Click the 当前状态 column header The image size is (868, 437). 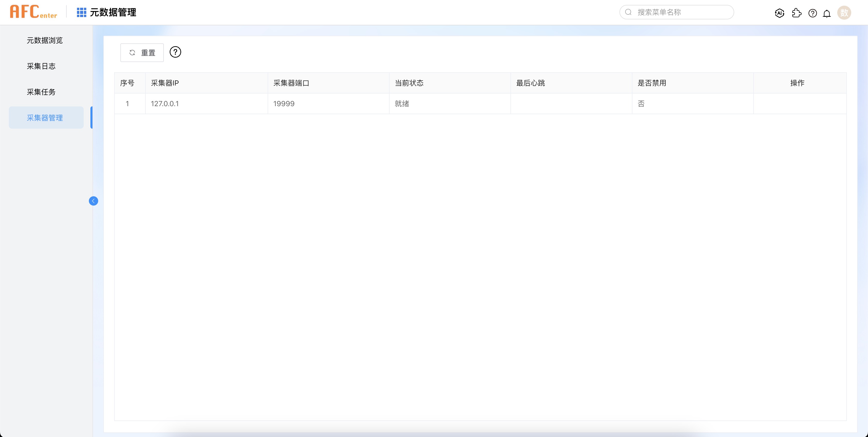(409, 83)
